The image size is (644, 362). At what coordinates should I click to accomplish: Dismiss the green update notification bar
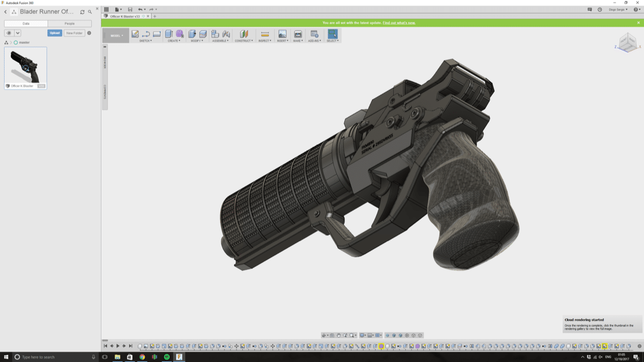639,23
